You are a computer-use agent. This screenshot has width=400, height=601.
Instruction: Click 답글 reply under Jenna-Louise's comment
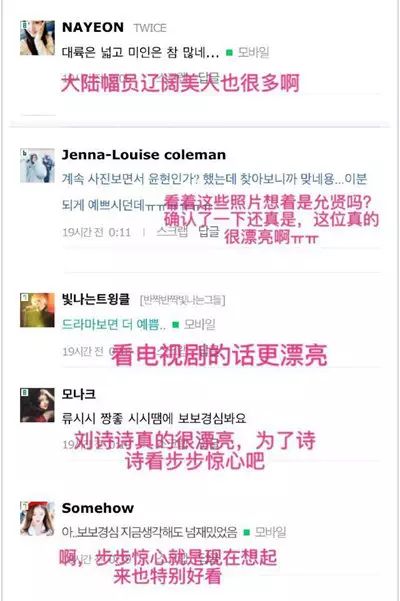[x=209, y=232]
